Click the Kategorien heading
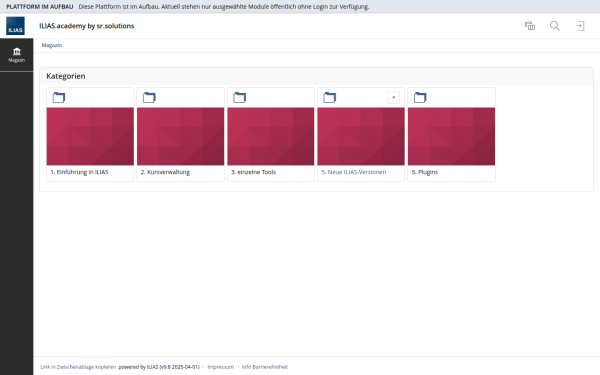The image size is (600, 375). pos(66,76)
